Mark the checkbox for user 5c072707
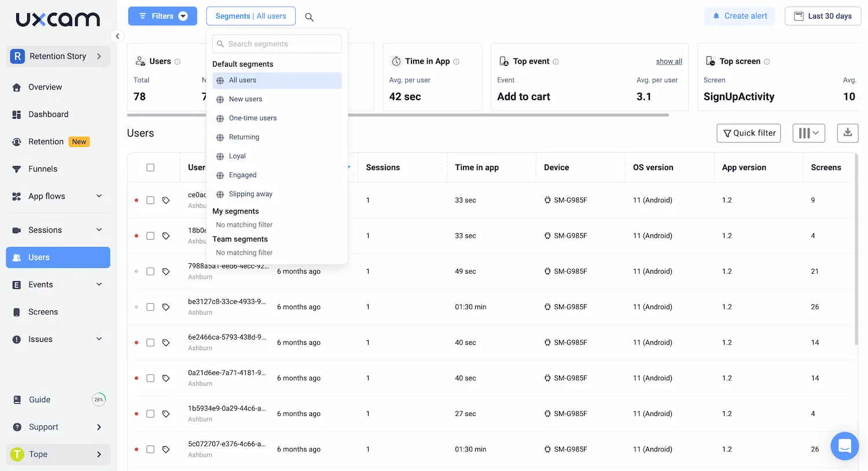This screenshot has width=868, height=471. tap(150, 450)
